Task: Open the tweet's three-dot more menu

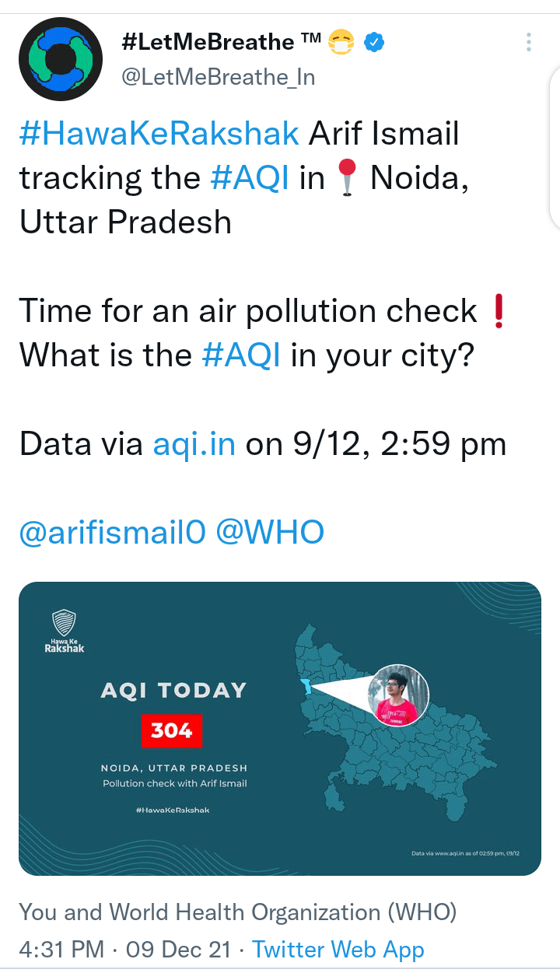Action: tap(529, 42)
